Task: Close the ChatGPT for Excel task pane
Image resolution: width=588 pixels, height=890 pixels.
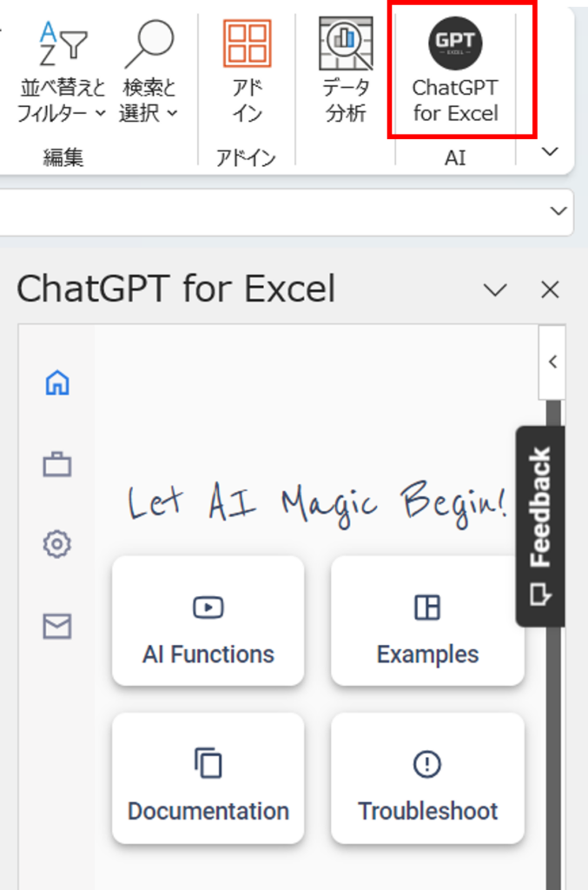Action: click(550, 290)
